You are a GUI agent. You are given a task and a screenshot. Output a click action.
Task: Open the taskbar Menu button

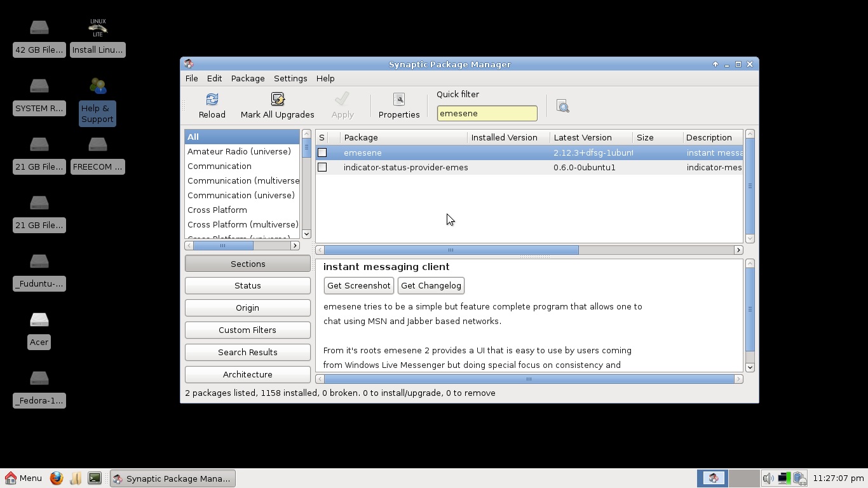[x=24, y=478]
